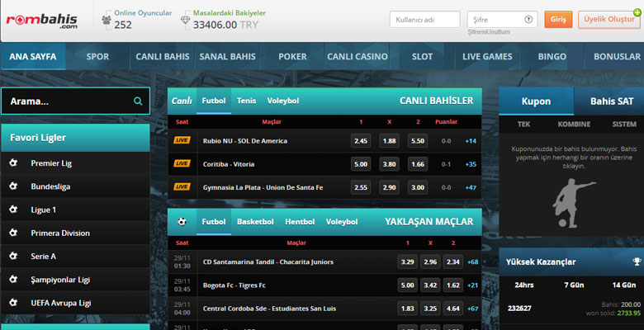Click the rombahis.com logo
Image resolution: width=644 pixels, height=330 pixels.
click(x=41, y=21)
